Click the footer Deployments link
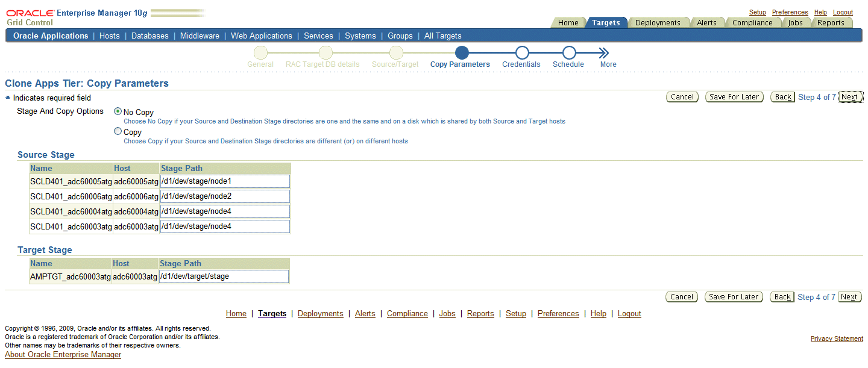Image resolution: width=868 pixels, height=368 pixels. [x=321, y=314]
